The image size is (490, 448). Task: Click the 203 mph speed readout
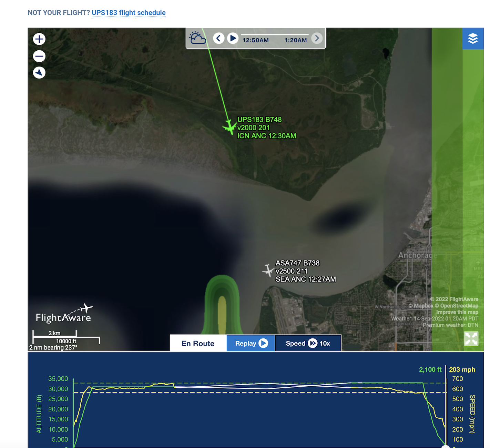click(x=462, y=369)
